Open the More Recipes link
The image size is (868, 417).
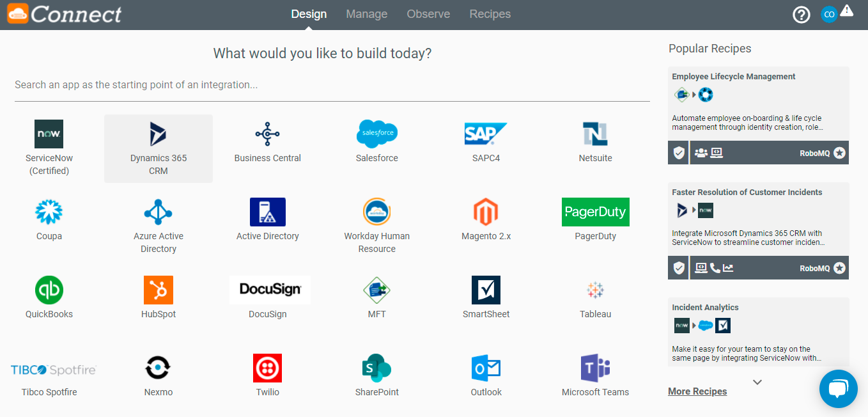697,391
